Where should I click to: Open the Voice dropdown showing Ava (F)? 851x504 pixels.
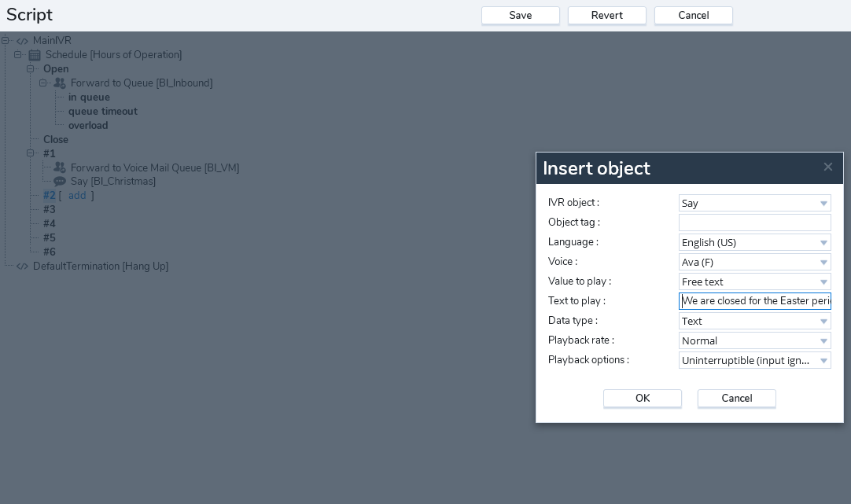754,262
